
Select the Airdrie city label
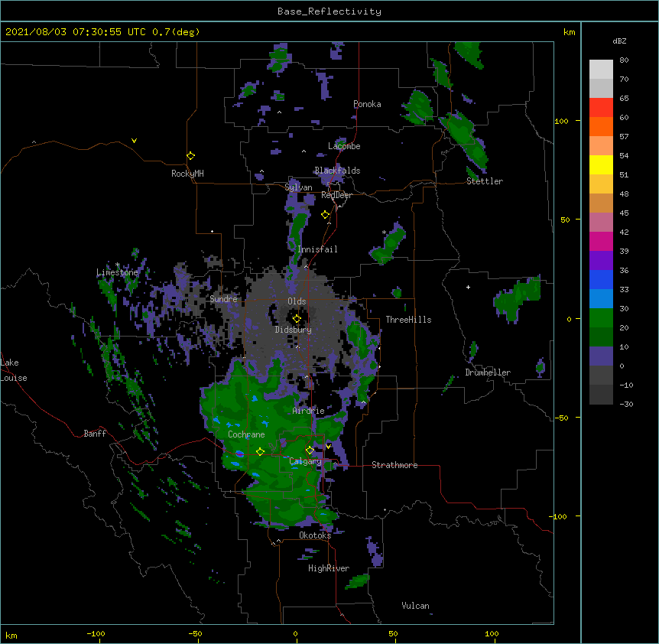309,411
